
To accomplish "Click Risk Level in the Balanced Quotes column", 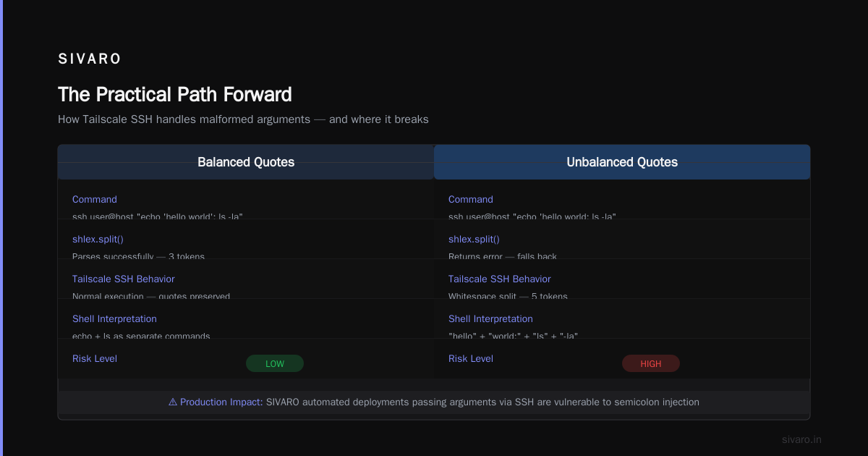I will tap(95, 358).
